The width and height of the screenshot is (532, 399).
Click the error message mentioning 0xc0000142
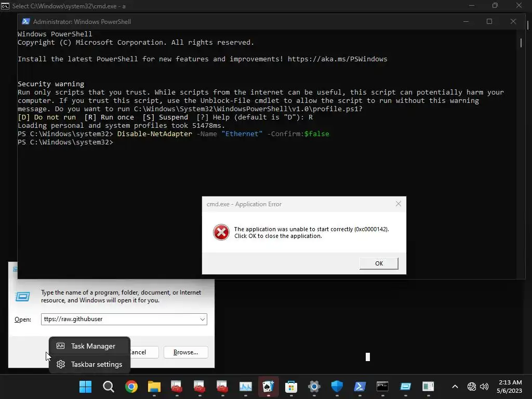point(312,232)
